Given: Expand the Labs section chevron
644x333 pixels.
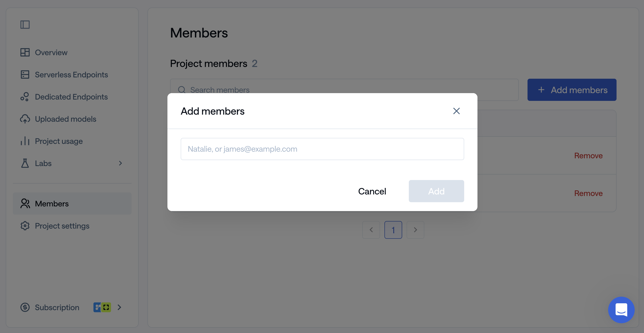Looking at the screenshot, I should 121,163.
